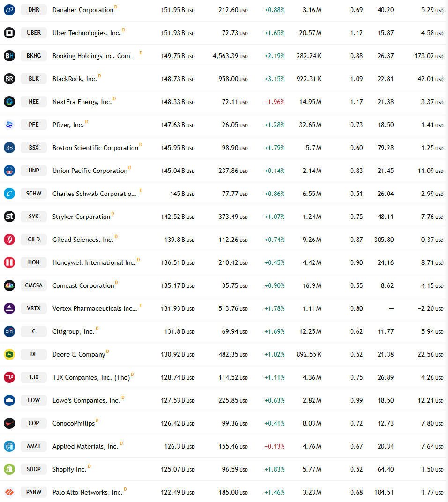Select the DE ticker badge
This screenshot has height=502, width=448.
34,354
